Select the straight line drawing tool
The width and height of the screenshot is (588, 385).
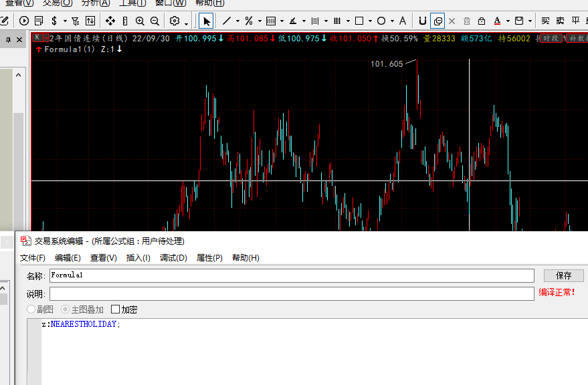[227, 21]
